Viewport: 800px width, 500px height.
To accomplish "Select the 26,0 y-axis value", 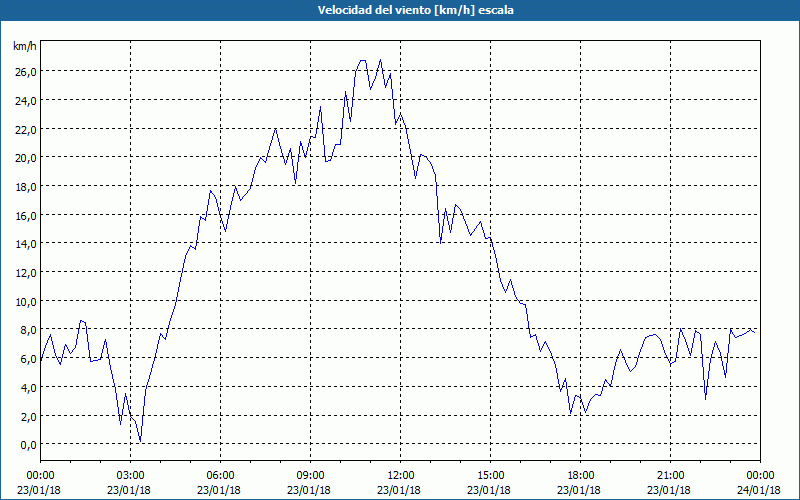I will pos(25,72).
